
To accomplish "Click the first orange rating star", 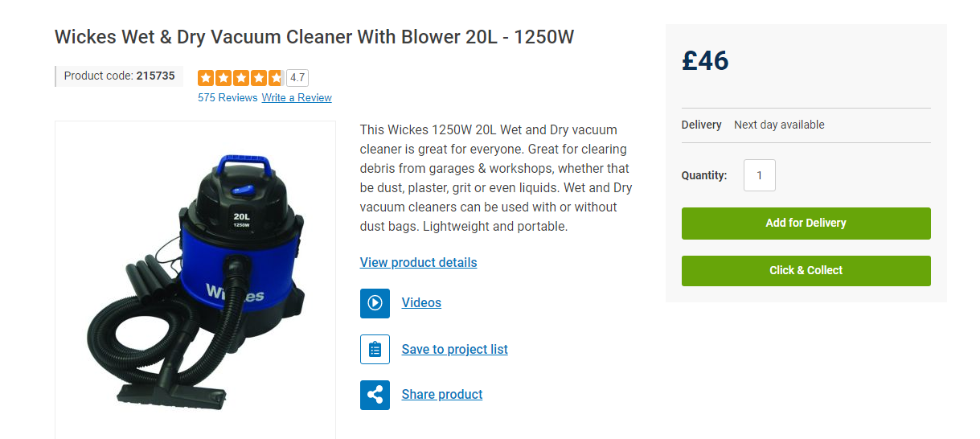I will point(206,78).
